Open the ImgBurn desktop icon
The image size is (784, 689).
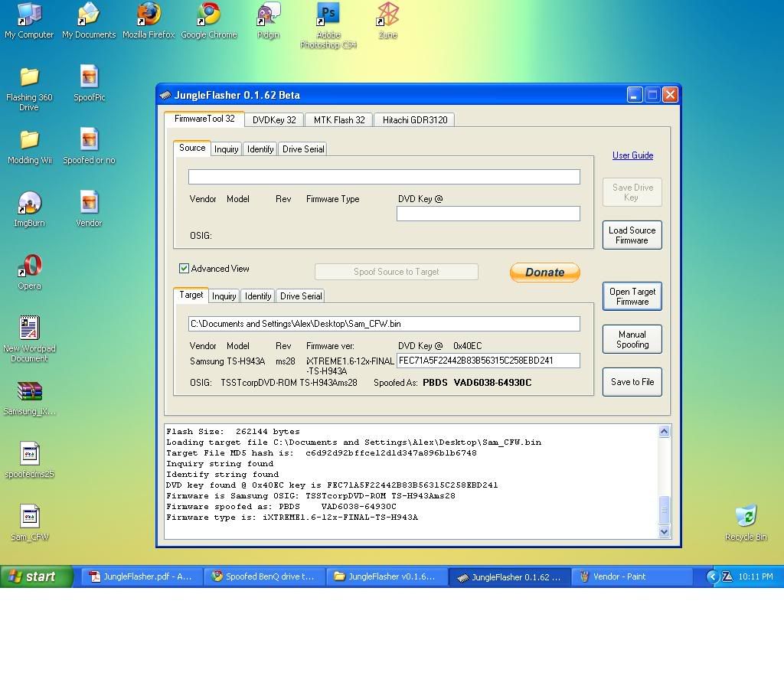[29, 204]
